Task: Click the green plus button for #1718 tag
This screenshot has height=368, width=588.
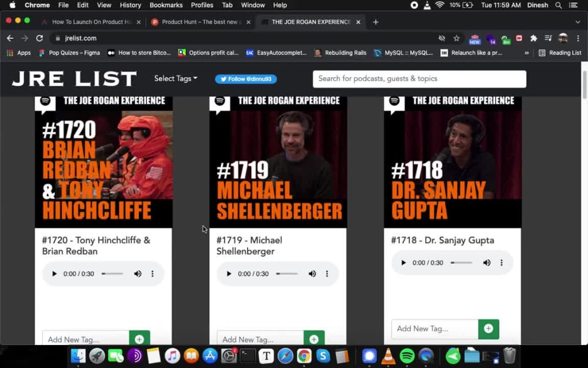Action: (x=488, y=329)
